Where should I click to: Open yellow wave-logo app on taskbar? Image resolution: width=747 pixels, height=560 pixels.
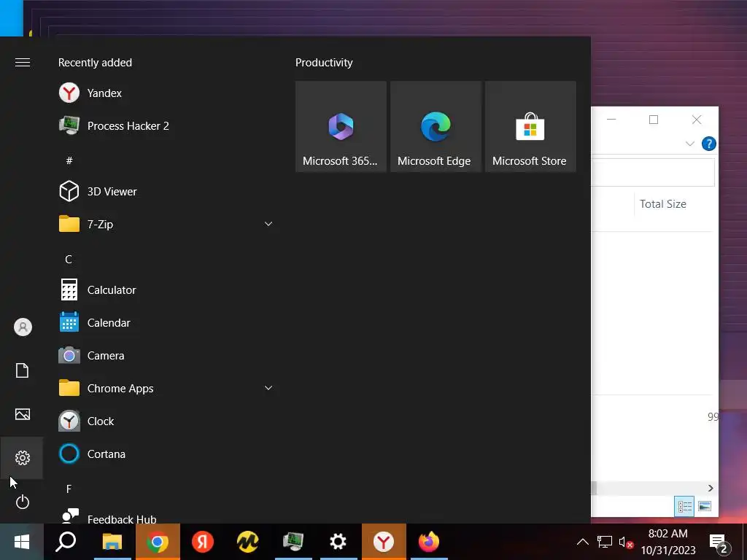248,542
